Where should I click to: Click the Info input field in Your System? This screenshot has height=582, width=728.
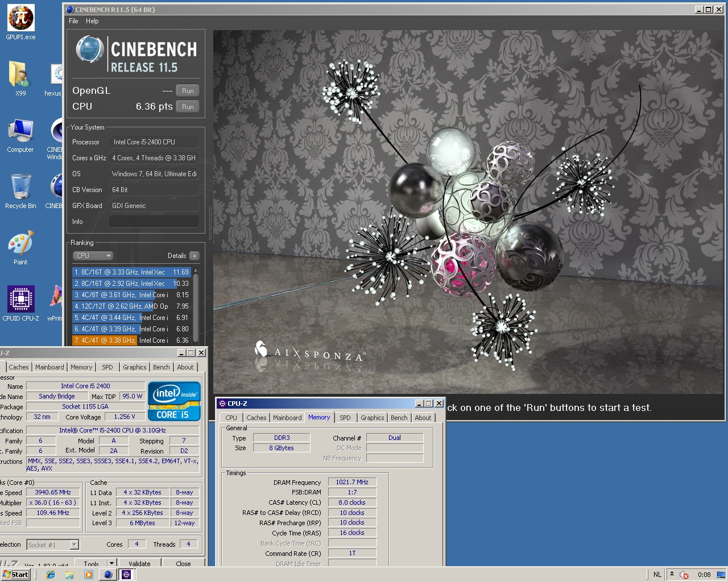[154, 222]
